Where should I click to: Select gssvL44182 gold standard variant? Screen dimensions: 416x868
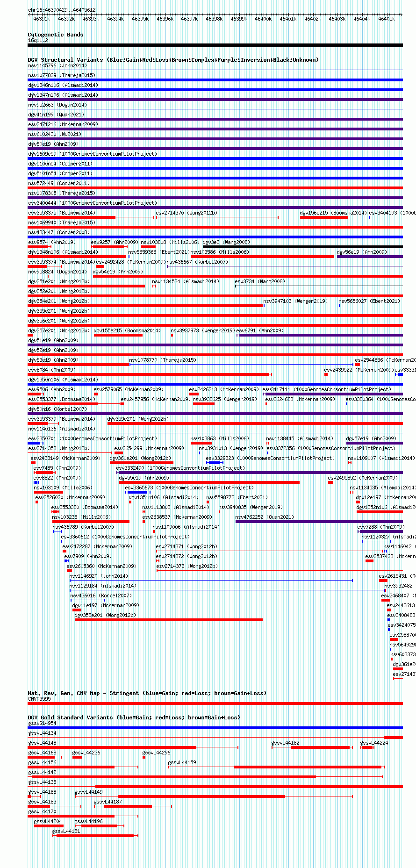pyautogui.click(x=286, y=743)
